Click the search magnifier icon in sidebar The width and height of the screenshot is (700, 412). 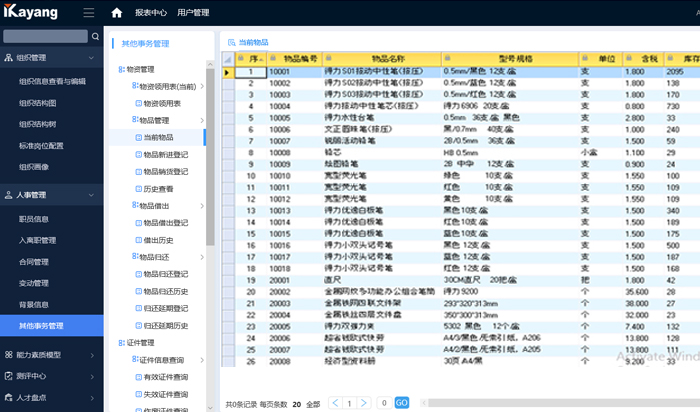click(96, 36)
